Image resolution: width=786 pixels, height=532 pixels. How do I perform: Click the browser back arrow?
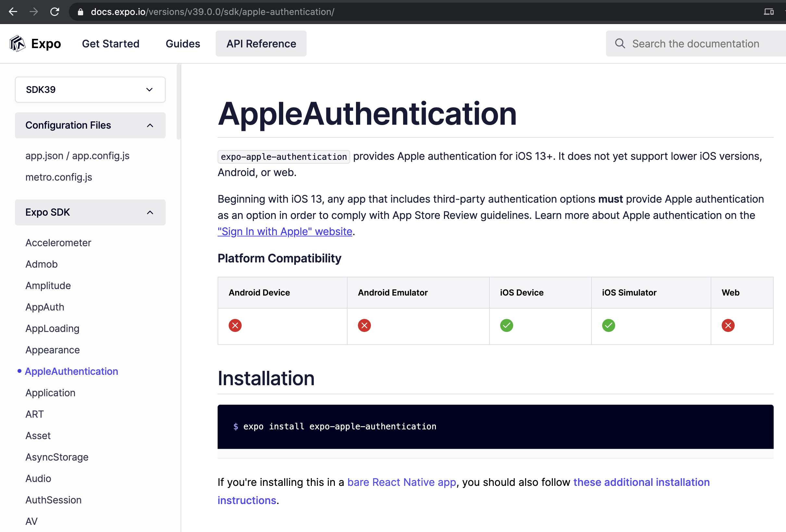pyautogui.click(x=13, y=12)
